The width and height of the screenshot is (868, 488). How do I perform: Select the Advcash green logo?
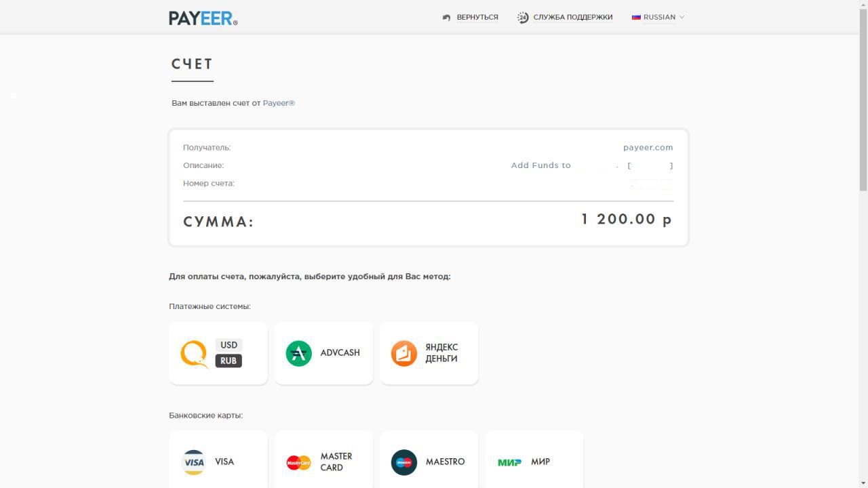(x=298, y=353)
